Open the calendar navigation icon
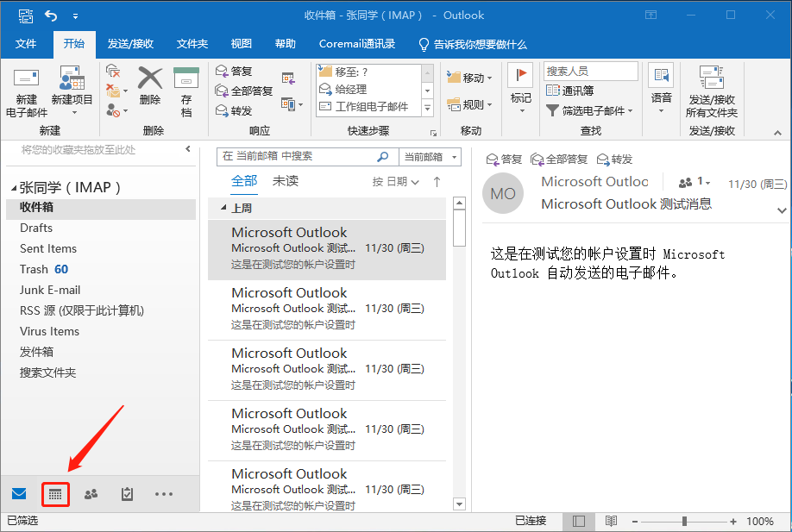The image size is (792, 532). [55, 494]
